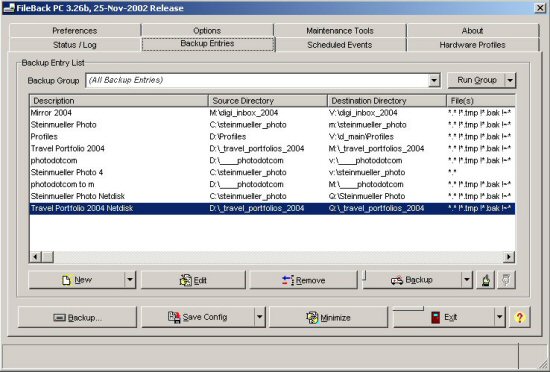Click the Save Config floppy disk icon
550x372 pixels.
click(x=174, y=317)
